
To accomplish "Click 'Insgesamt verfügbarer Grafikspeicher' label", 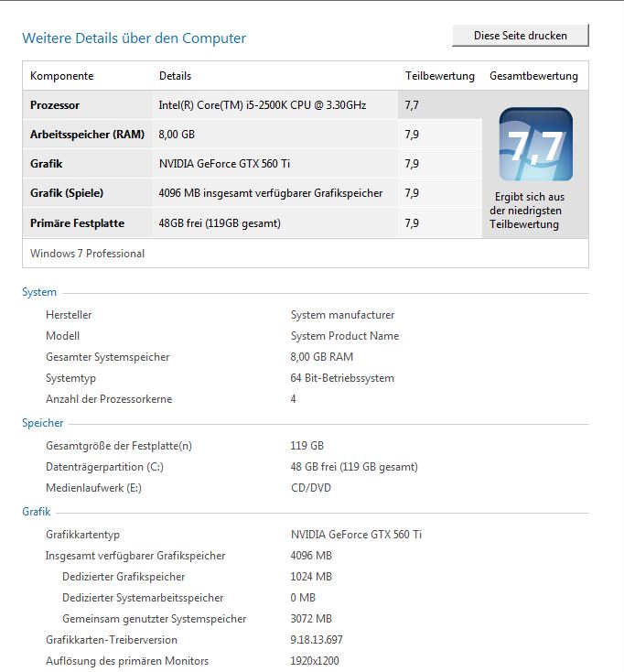I will click(135, 556).
